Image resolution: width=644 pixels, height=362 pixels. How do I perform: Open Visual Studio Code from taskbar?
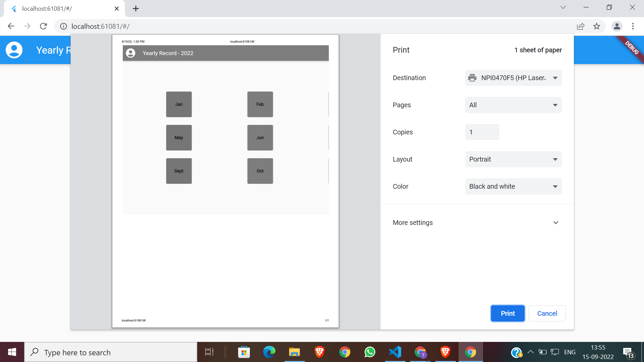[395, 352]
